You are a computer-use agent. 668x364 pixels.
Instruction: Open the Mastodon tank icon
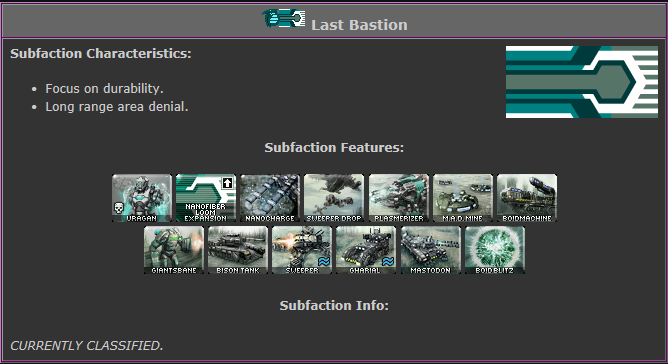431,250
